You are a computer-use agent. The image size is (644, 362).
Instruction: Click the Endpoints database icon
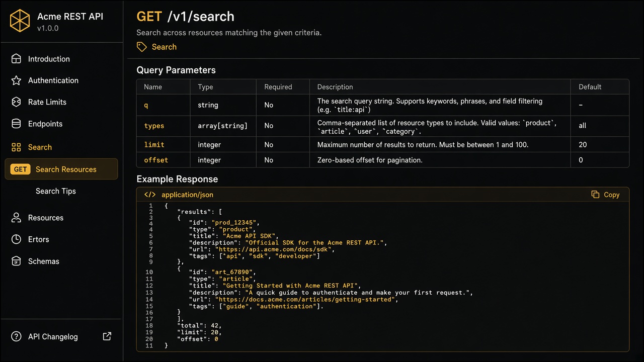[16, 124]
